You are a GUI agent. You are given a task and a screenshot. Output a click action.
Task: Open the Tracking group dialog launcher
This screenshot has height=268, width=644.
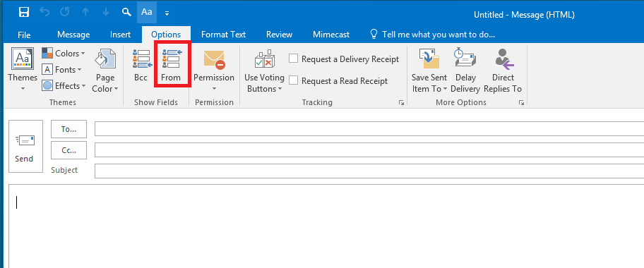pyautogui.click(x=401, y=102)
